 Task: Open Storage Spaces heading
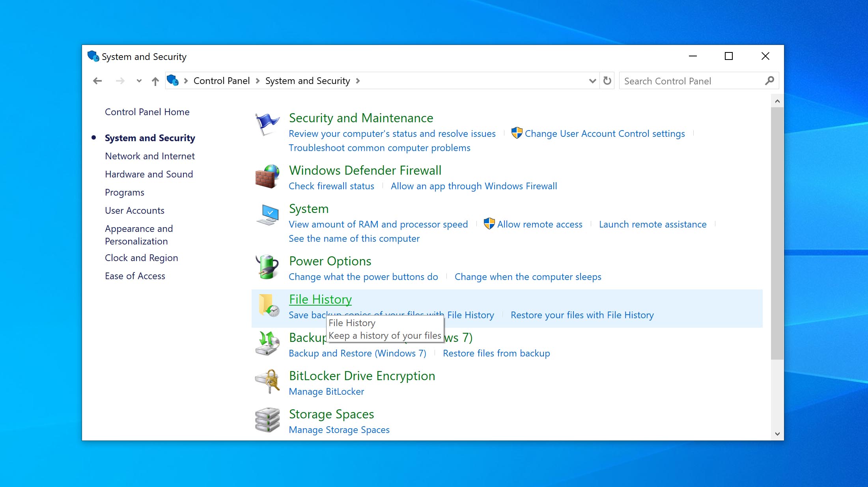pyautogui.click(x=331, y=414)
